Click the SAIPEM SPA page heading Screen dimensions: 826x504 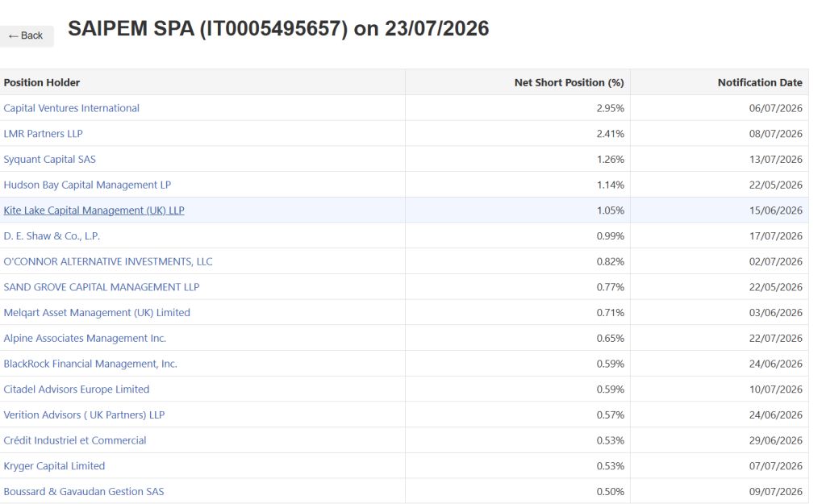click(278, 29)
